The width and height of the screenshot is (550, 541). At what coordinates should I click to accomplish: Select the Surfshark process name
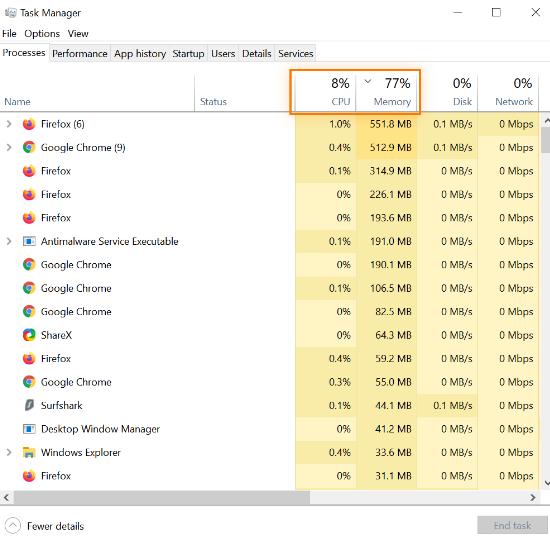coord(61,405)
